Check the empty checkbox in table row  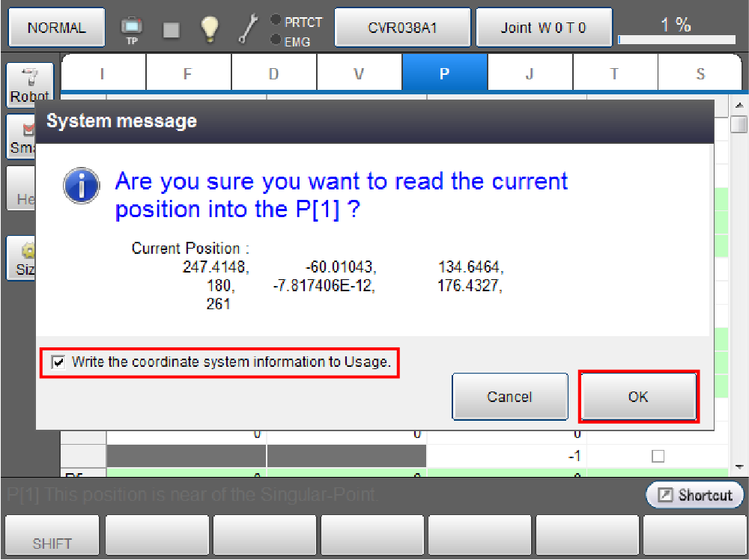click(x=658, y=456)
